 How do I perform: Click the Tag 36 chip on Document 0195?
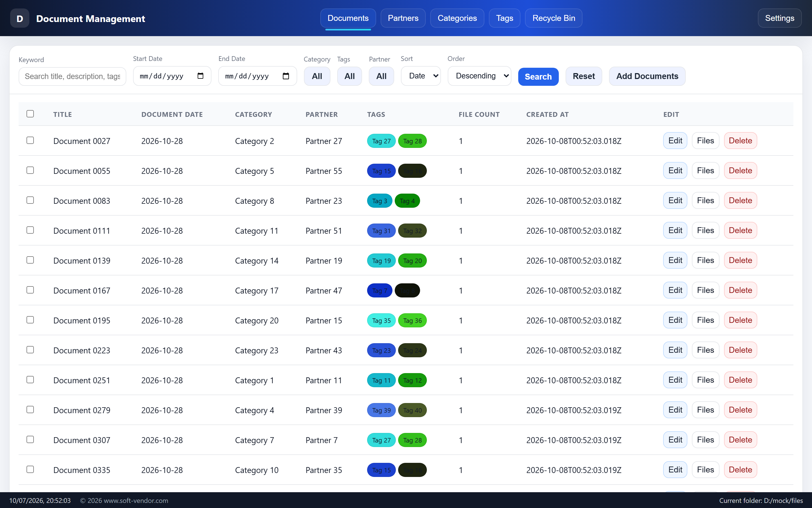coord(412,321)
